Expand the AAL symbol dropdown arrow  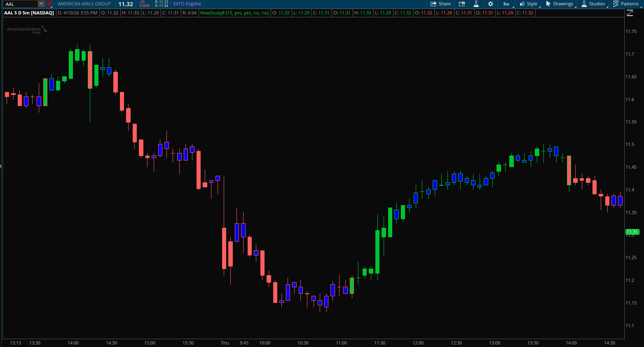click(41, 4)
